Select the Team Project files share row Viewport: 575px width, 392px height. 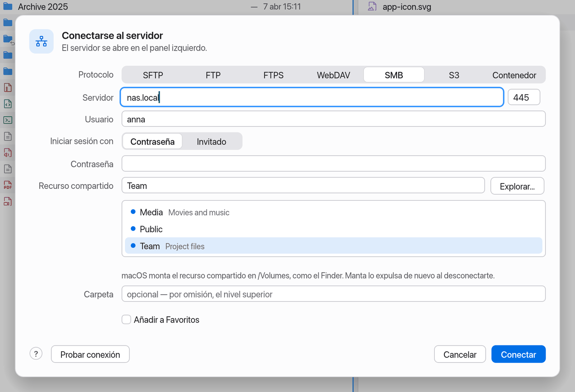tap(333, 246)
